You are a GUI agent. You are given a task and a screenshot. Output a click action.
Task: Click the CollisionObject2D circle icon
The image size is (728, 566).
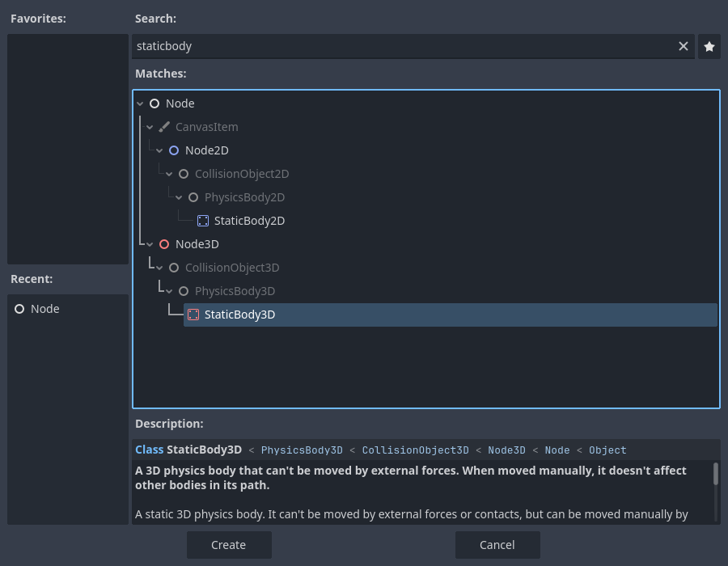tap(184, 173)
